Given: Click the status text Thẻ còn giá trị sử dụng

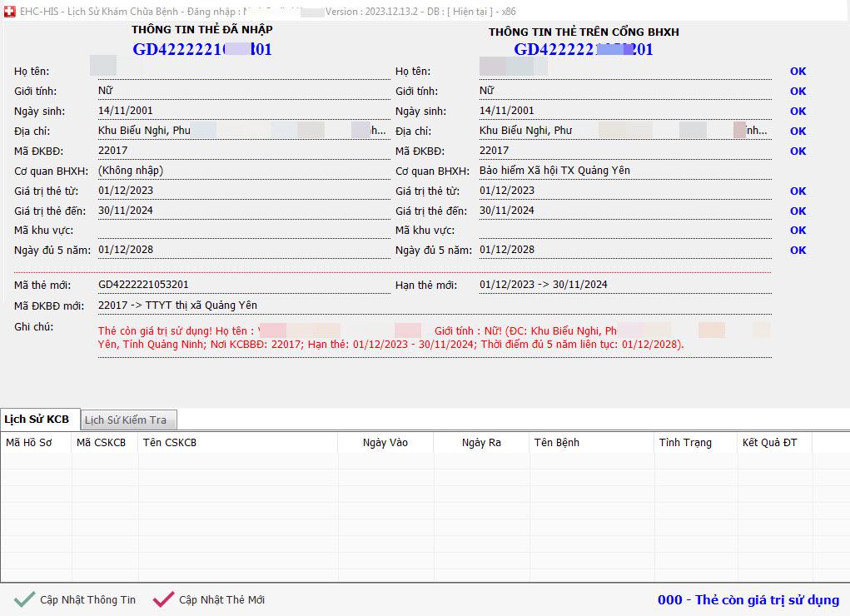Looking at the screenshot, I should pyautogui.click(x=748, y=600).
